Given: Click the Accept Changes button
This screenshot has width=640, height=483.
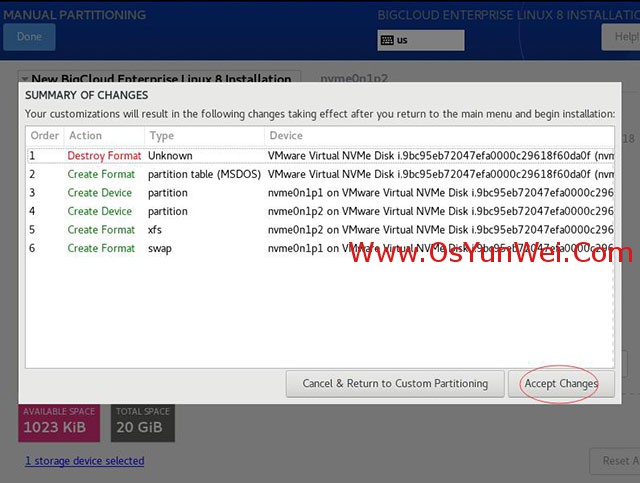Looking at the screenshot, I should click(x=561, y=384).
